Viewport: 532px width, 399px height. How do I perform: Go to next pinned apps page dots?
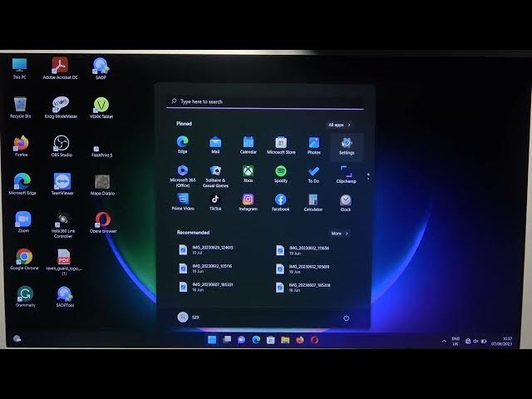[368, 176]
